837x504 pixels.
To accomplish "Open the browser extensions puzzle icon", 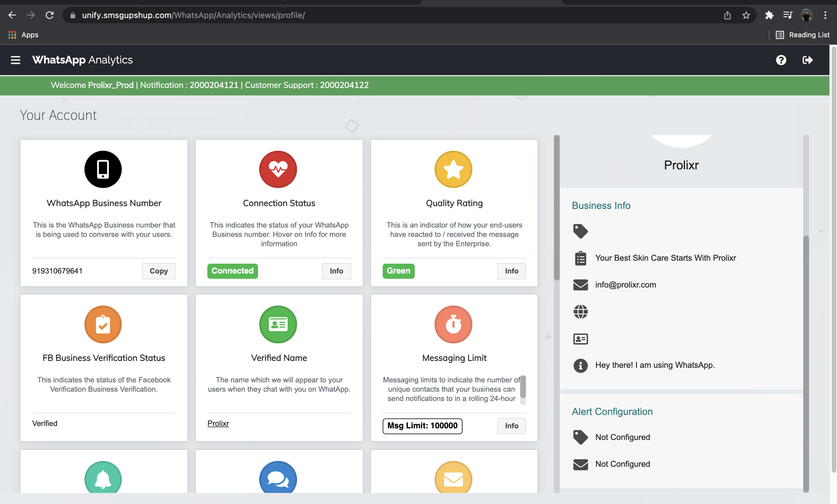I will (x=769, y=15).
